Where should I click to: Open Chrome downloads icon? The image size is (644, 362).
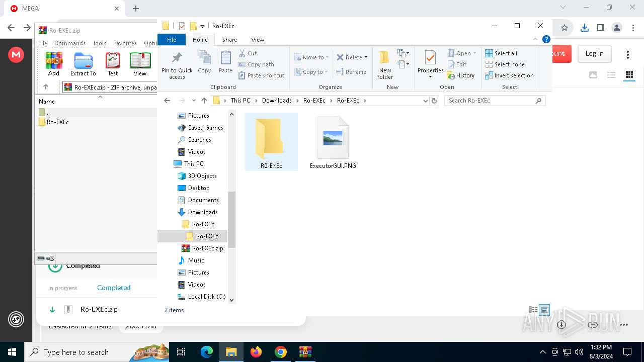pos(584,28)
